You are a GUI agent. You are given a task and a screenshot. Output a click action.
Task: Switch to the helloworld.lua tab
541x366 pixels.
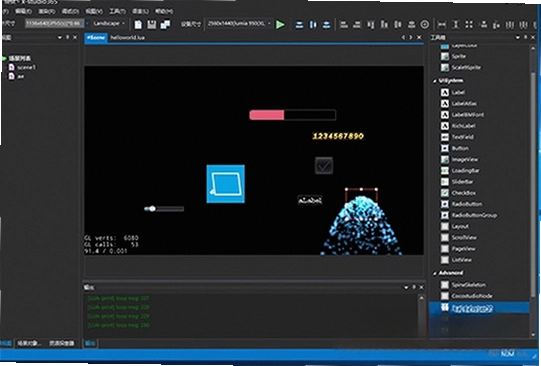[127, 38]
